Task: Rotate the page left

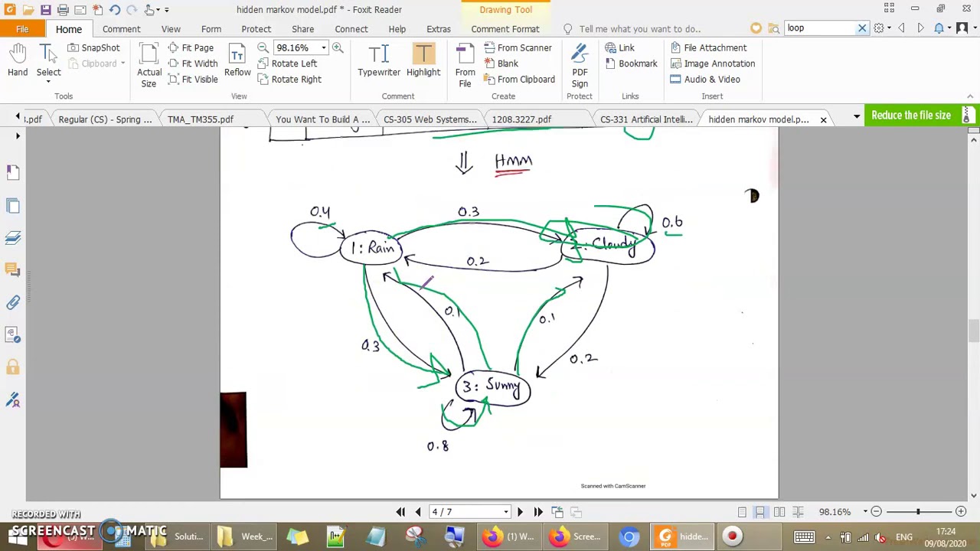Action: (x=288, y=64)
